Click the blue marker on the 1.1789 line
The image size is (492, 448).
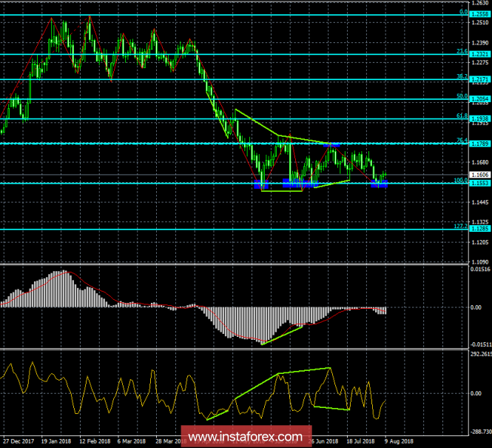(332, 144)
